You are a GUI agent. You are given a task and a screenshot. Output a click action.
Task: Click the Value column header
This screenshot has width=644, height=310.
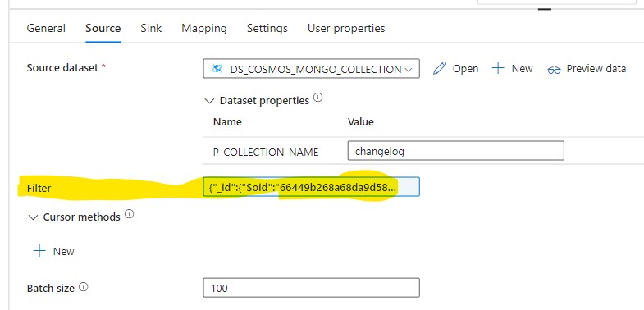pyautogui.click(x=361, y=121)
